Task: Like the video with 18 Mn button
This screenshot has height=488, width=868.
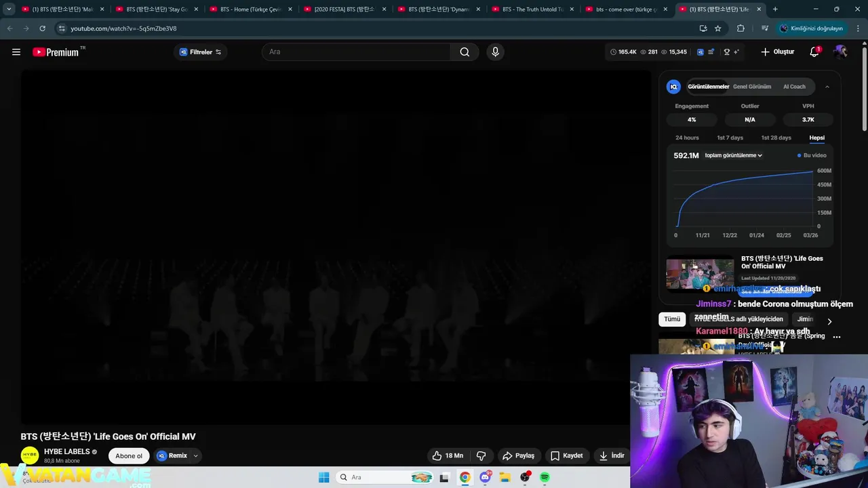Action: [x=448, y=455]
